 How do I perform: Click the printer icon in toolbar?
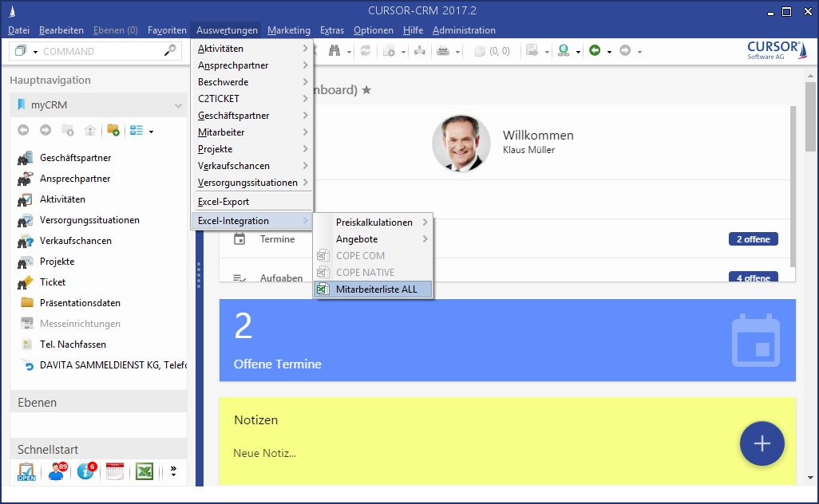click(442, 51)
